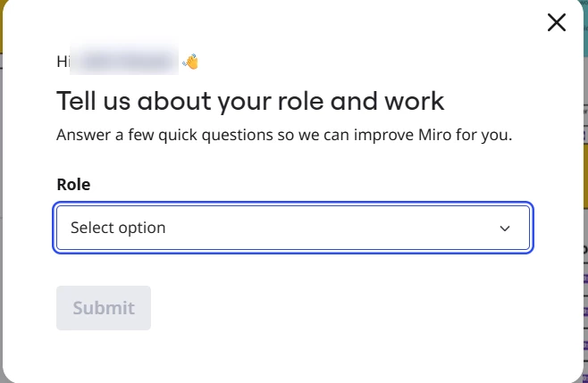Click the blurred user name
Image resolution: width=588 pixels, height=383 pixels.
point(124,61)
